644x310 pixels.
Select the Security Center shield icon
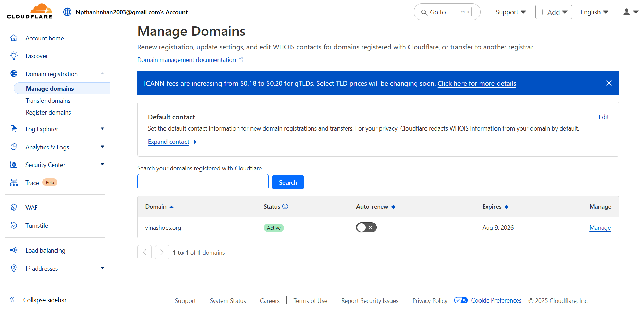coord(14,165)
